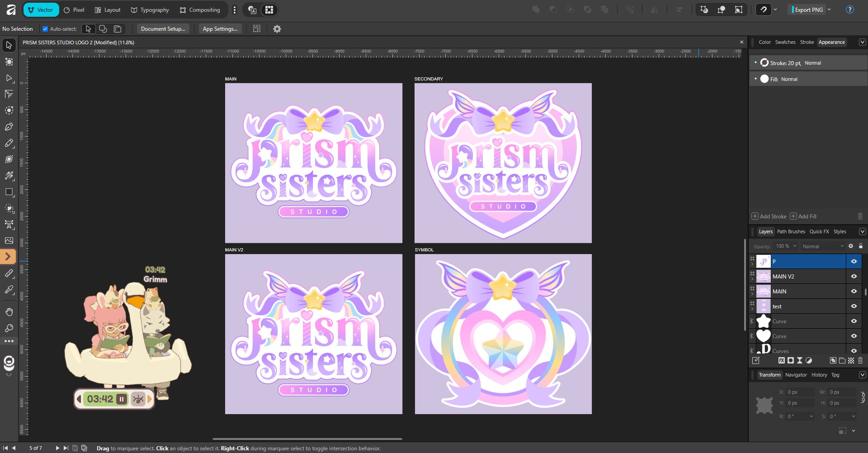Uncheck the Auto-select checkbox
The width and height of the screenshot is (868, 453).
(45, 29)
